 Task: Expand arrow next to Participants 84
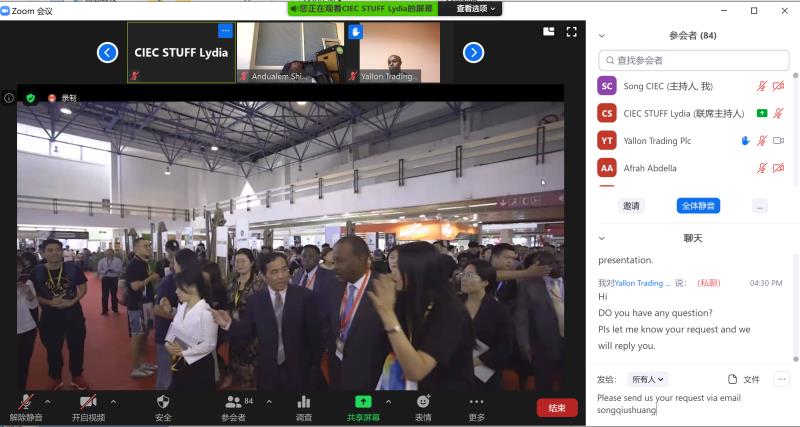(x=269, y=402)
